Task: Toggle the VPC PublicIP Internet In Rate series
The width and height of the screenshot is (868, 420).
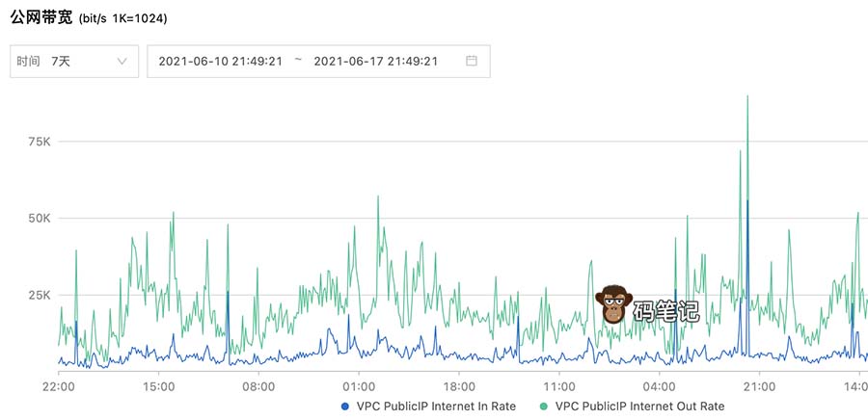Action: [x=436, y=407]
